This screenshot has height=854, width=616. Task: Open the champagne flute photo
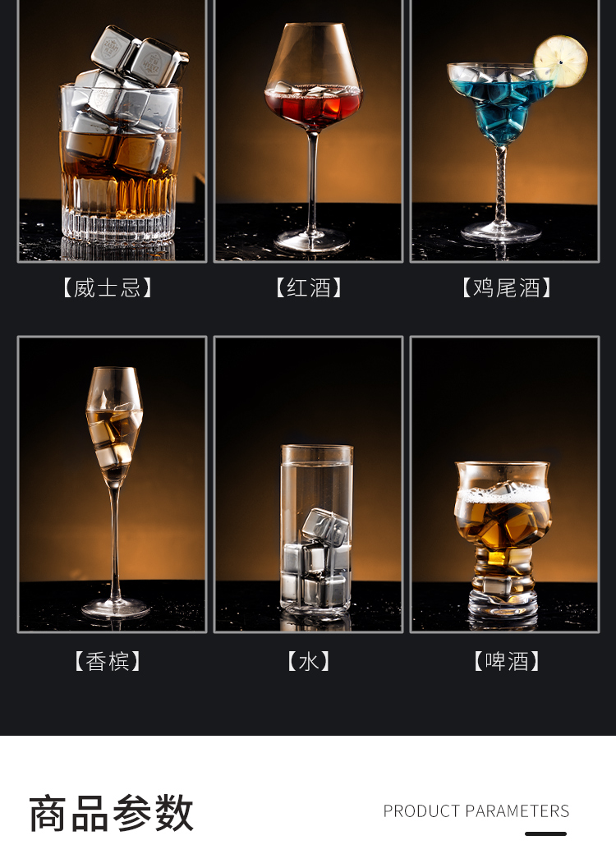click(113, 484)
